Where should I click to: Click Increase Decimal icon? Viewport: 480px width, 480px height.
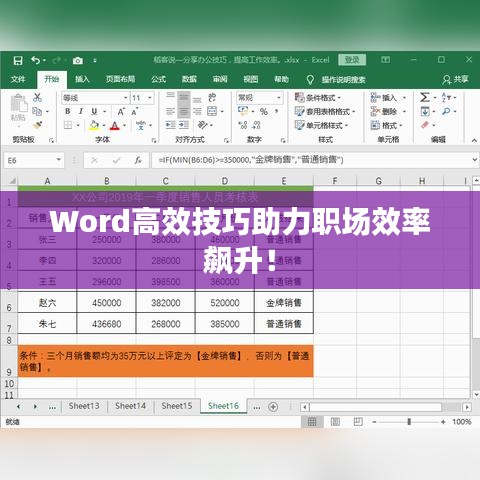243,125
